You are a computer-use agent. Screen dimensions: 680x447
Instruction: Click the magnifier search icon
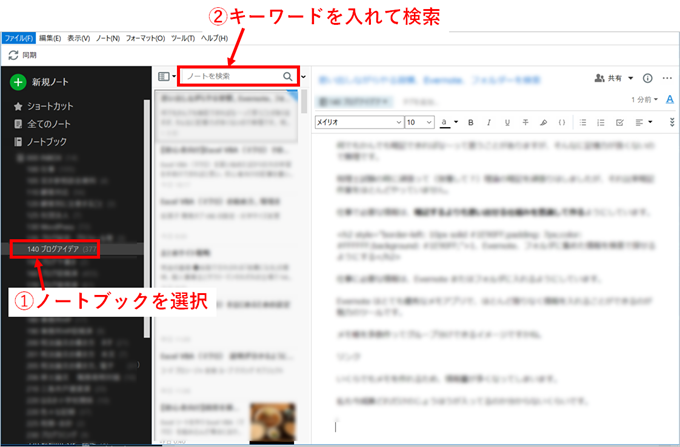point(288,77)
